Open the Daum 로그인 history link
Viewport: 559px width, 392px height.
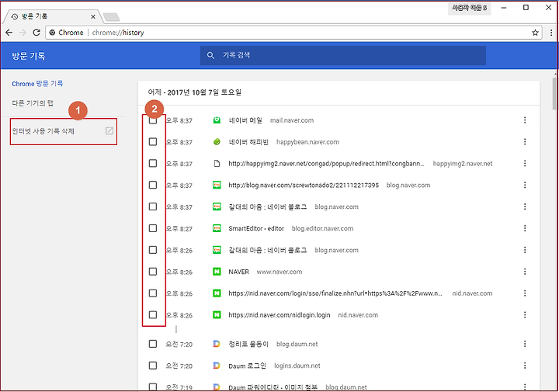click(247, 366)
